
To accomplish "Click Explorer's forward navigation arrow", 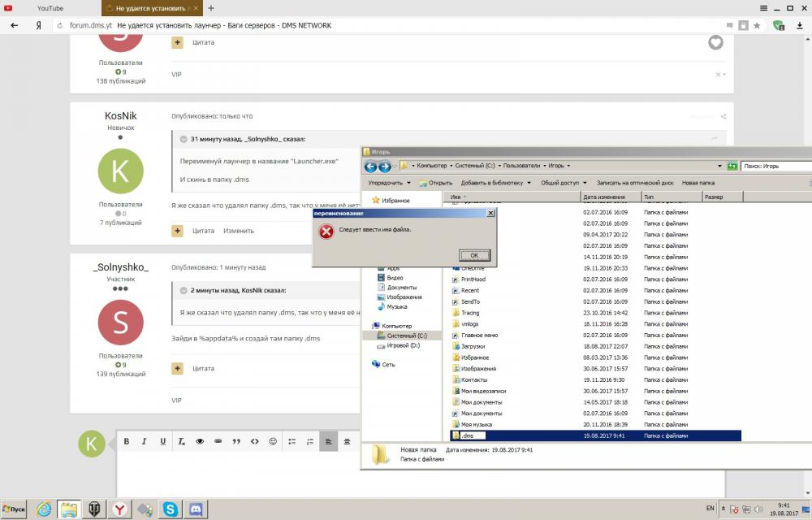I will (x=384, y=167).
